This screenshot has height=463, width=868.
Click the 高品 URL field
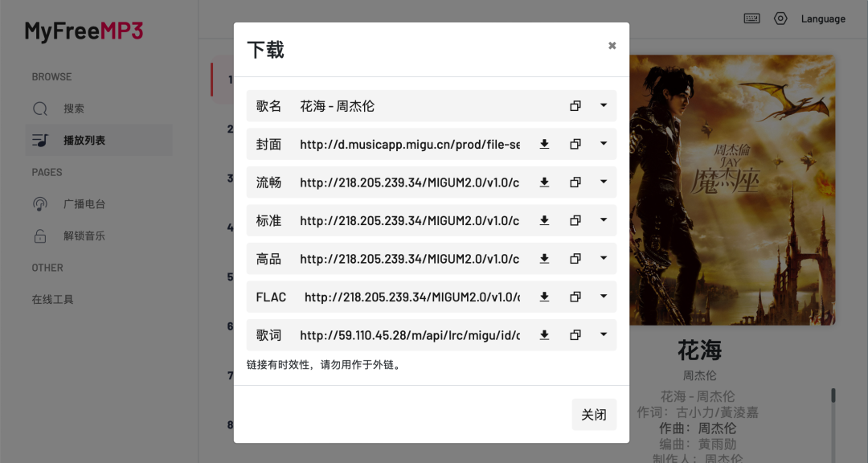(x=410, y=259)
